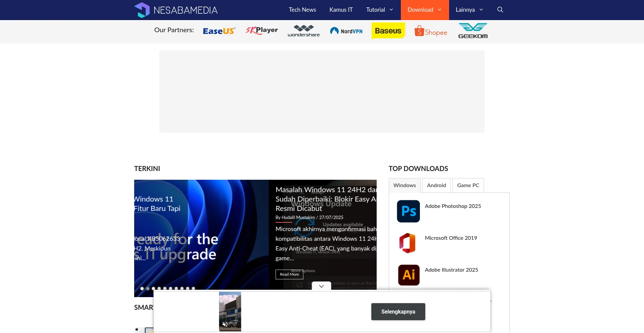The width and height of the screenshot is (644, 333).
Task: Select the first carousel pagination dot
Action: coord(142,288)
